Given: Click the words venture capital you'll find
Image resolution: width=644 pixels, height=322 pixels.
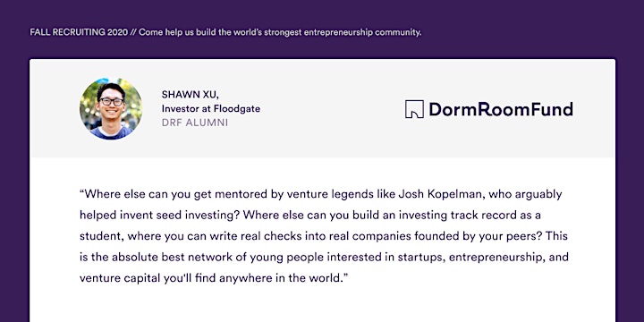Looking at the screenshot, I should click(x=148, y=278).
